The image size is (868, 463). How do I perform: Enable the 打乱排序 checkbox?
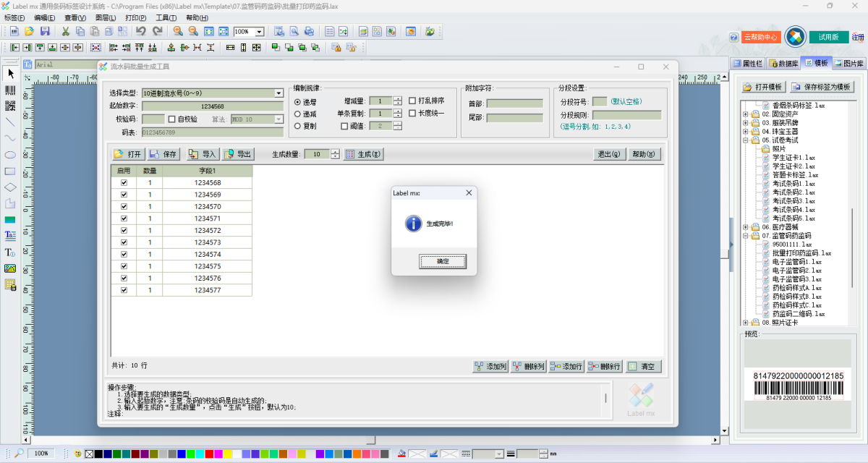[412, 101]
